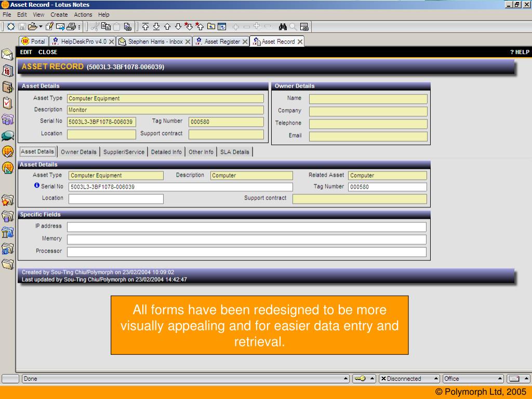Open the File menu
The width and height of the screenshot is (532, 399).
(x=7, y=15)
